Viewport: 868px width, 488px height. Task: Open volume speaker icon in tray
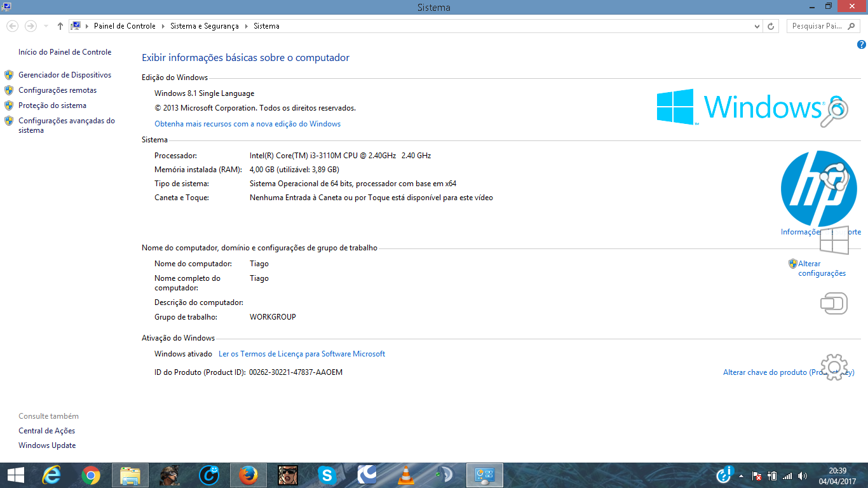[x=803, y=475]
